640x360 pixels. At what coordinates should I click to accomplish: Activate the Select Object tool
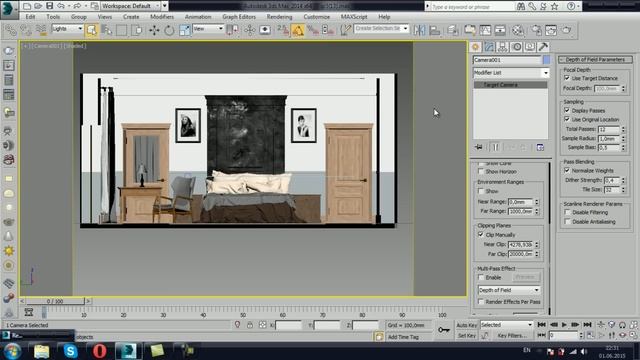pos(91,30)
